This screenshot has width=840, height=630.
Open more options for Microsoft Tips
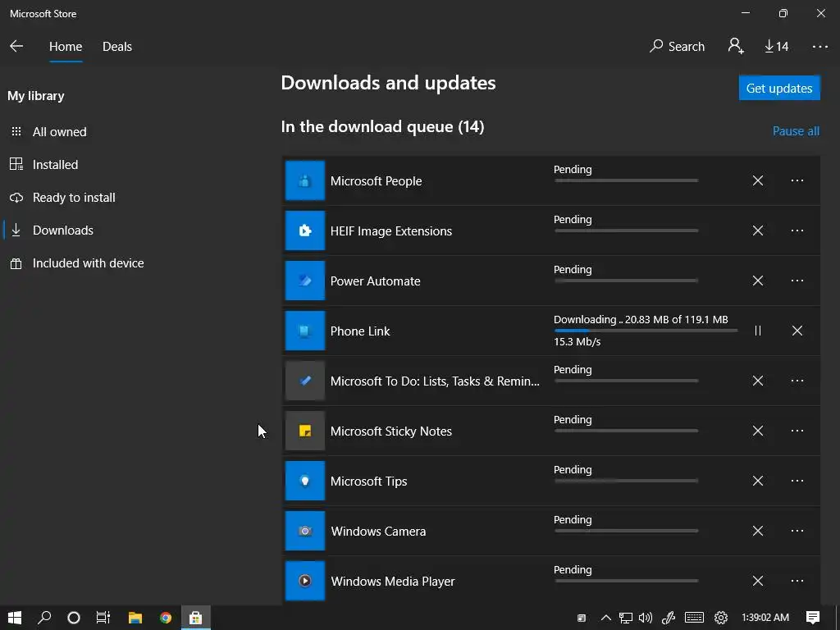click(797, 481)
